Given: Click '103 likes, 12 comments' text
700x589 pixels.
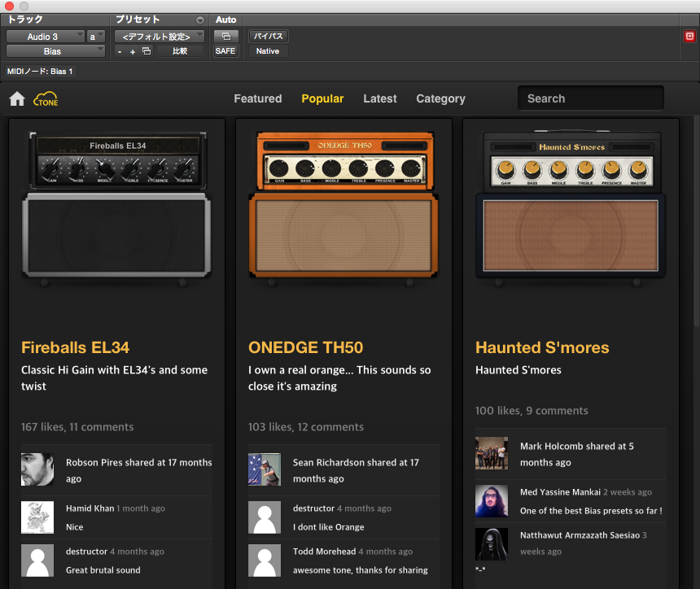Looking at the screenshot, I should [306, 427].
